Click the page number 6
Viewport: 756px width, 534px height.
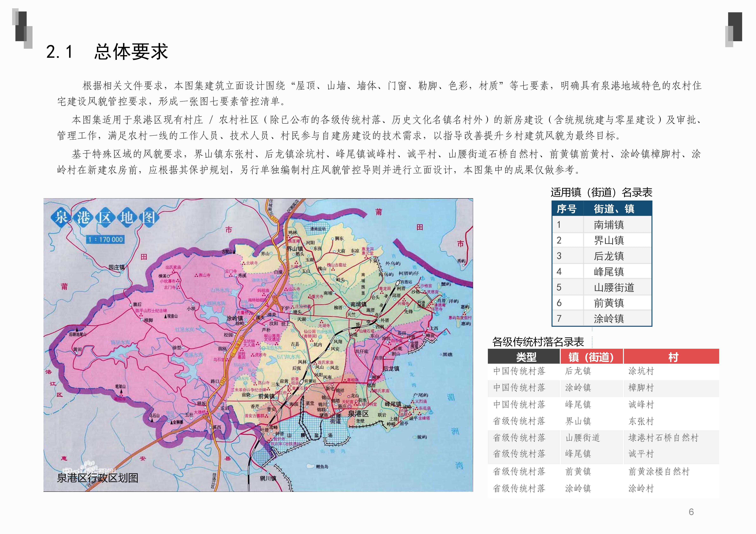(691, 512)
